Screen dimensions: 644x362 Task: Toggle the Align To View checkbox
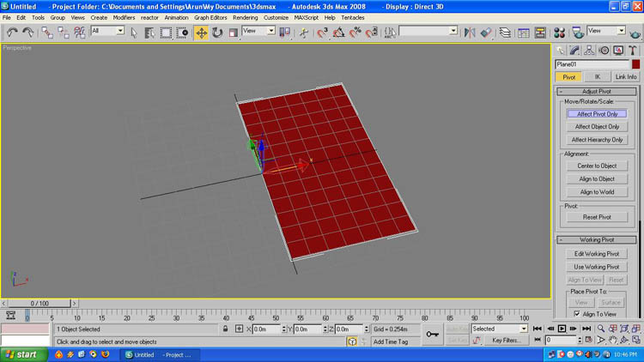[x=576, y=314]
